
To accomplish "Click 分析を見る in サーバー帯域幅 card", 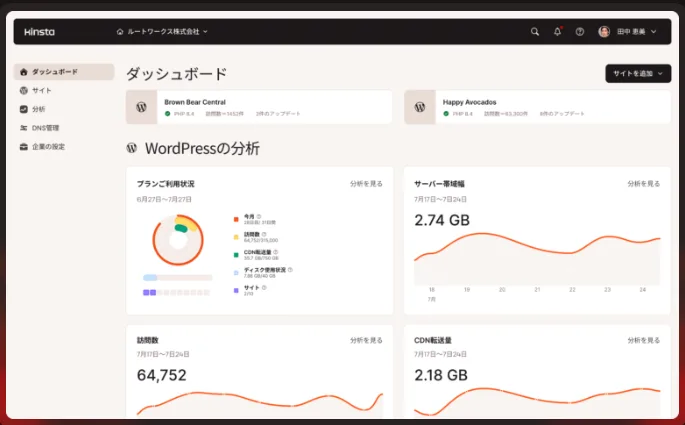I will coord(643,184).
